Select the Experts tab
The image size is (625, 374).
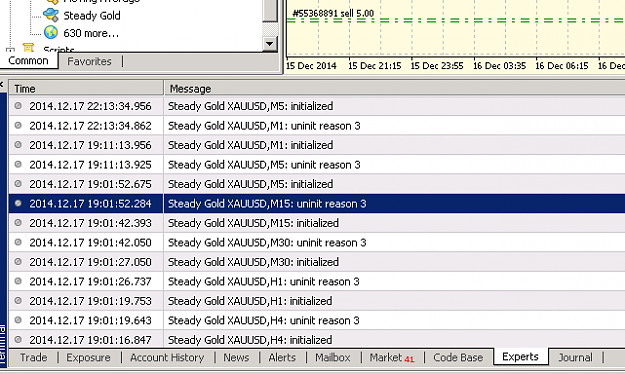pyautogui.click(x=520, y=356)
